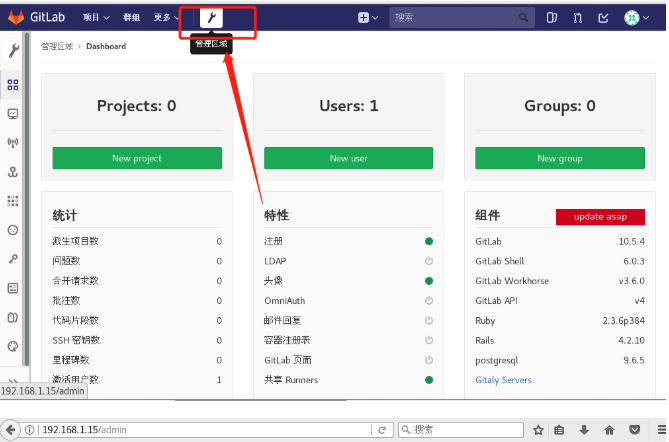The height and width of the screenshot is (442, 669).
Task: Click the LDAP feature row label
Action: (275, 261)
